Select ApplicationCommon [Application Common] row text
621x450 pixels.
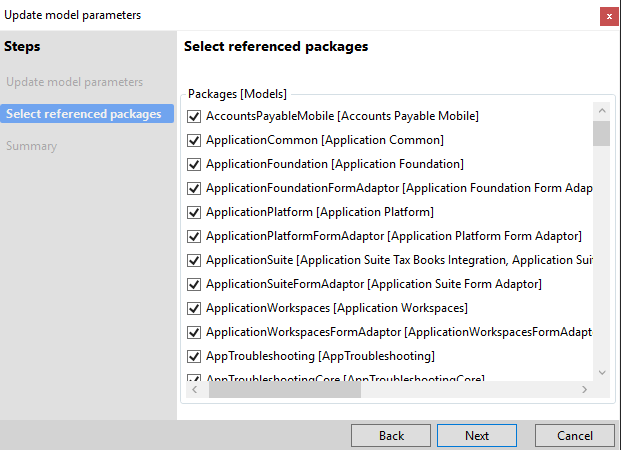pos(325,140)
